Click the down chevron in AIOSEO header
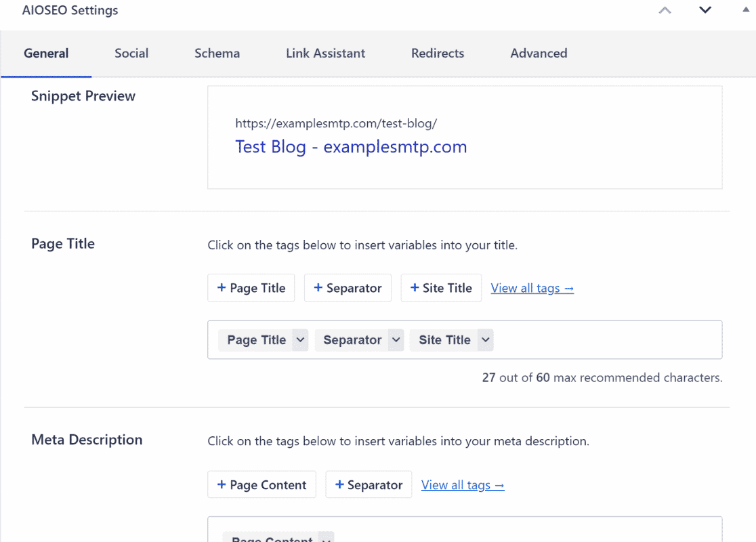 [705, 10]
